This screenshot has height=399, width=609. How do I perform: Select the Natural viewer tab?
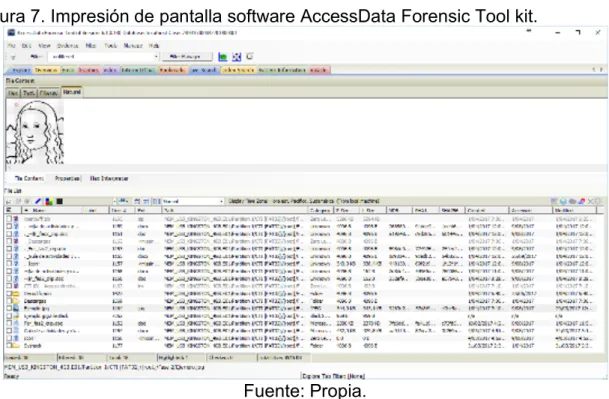71,92
